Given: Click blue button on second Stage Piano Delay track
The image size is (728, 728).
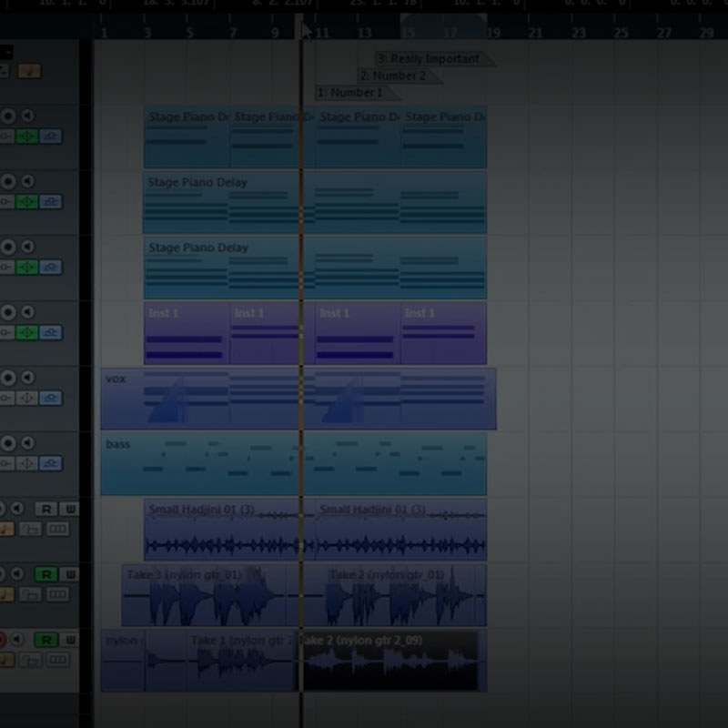Looking at the screenshot, I should click(x=51, y=267).
